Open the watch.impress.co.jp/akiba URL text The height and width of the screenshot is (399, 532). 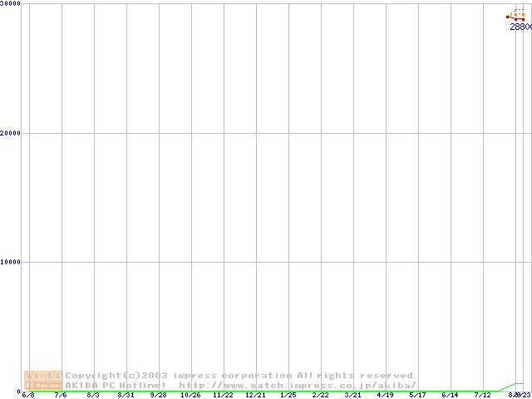tap(297, 386)
